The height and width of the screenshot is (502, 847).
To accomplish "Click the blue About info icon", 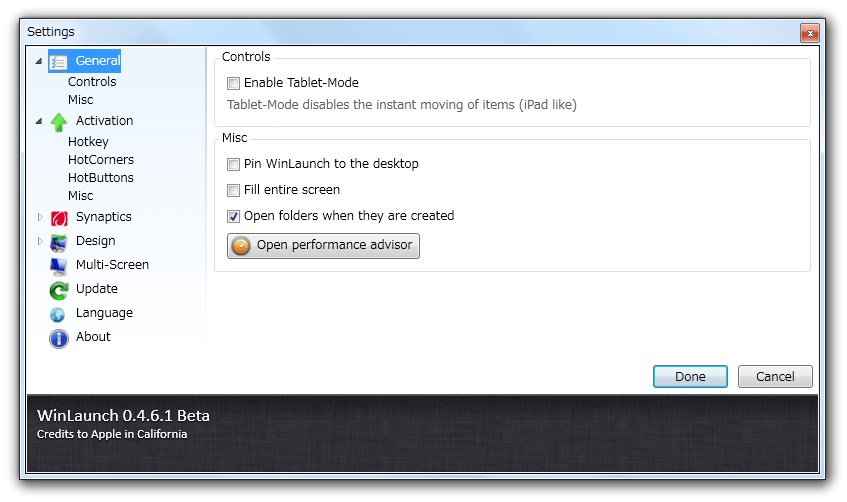I will pyautogui.click(x=58, y=338).
